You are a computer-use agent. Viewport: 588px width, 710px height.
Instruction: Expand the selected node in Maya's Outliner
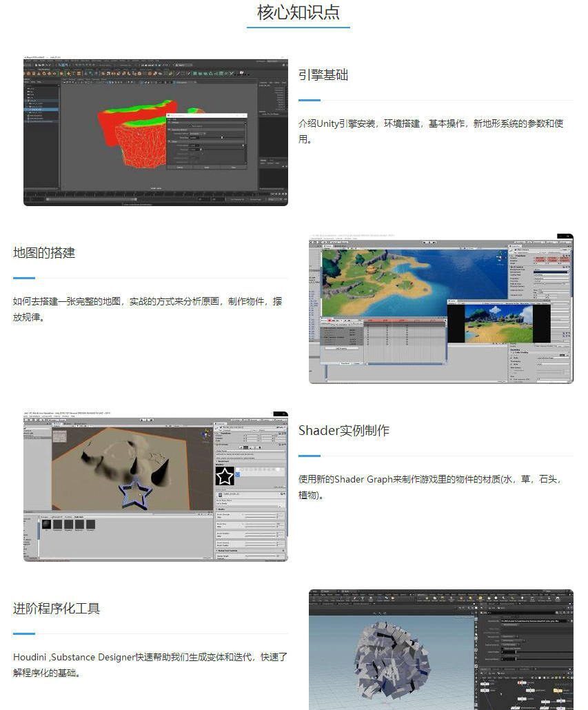(x=30, y=108)
